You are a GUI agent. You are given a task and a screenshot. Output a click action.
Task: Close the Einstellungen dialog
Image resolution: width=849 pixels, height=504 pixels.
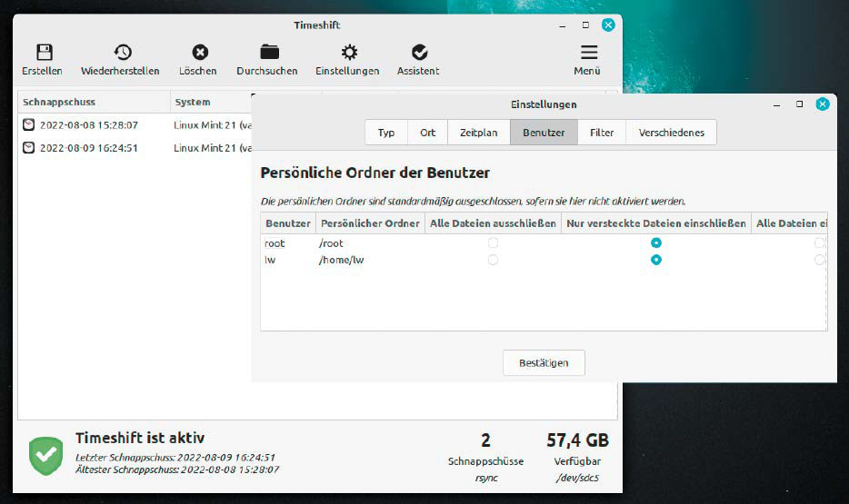tap(823, 104)
